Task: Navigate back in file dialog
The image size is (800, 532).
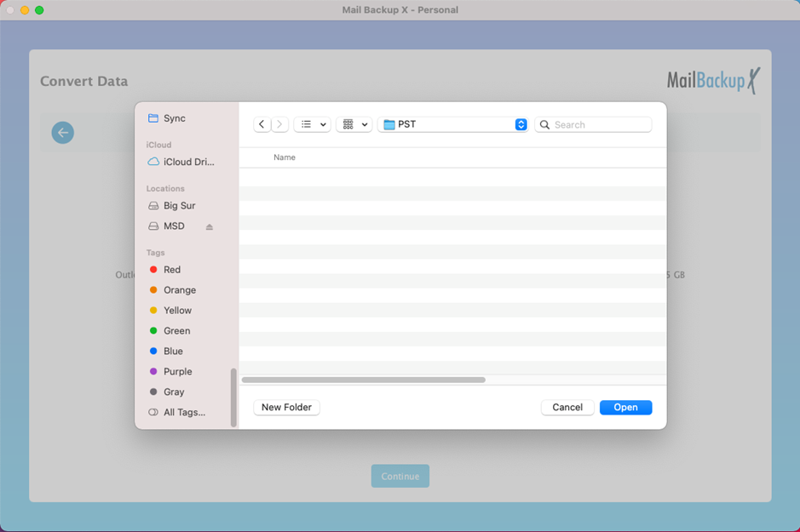Action: click(262, 124)
